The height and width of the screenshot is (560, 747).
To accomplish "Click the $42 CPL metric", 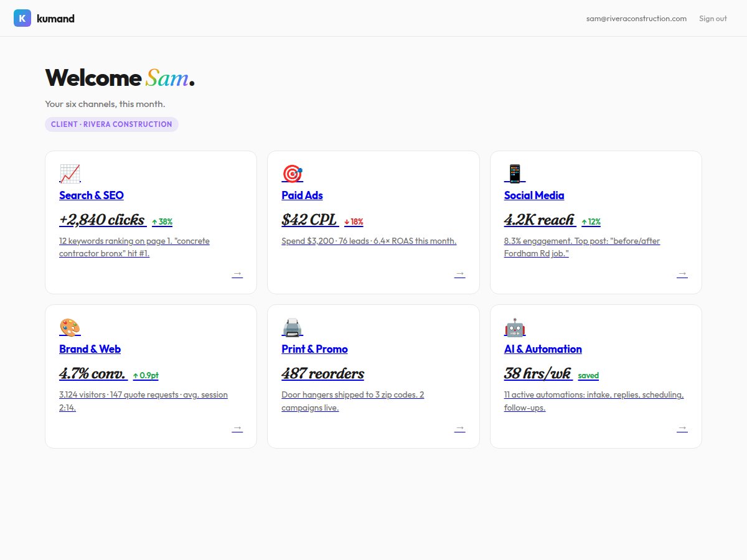I will [x=309, y=220].
